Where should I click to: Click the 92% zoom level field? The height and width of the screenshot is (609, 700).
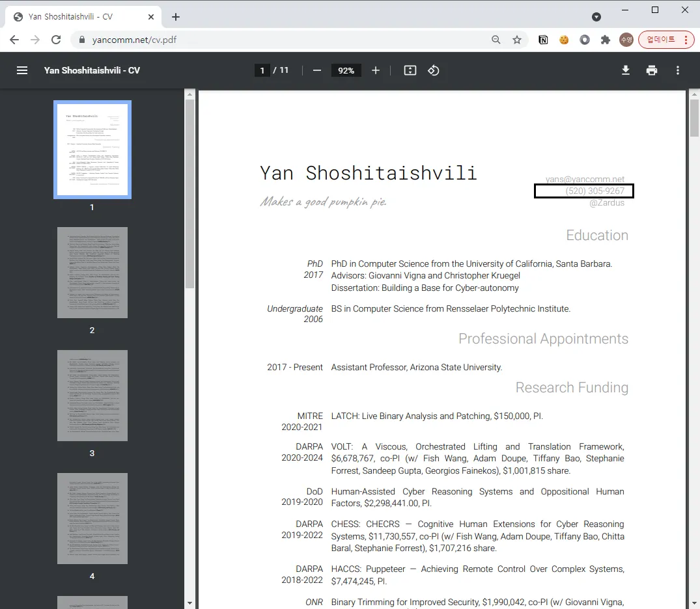click(346, 70)
